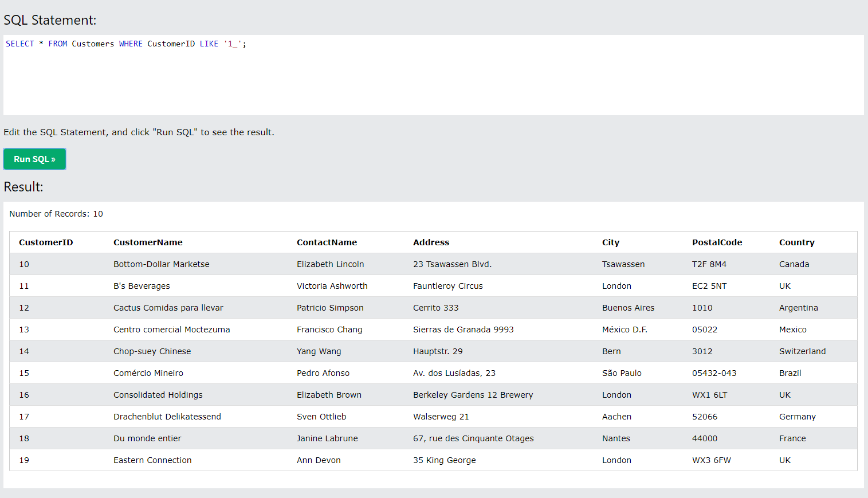
Task: Select the Comércio Mineiro cell
Action: 148,373
